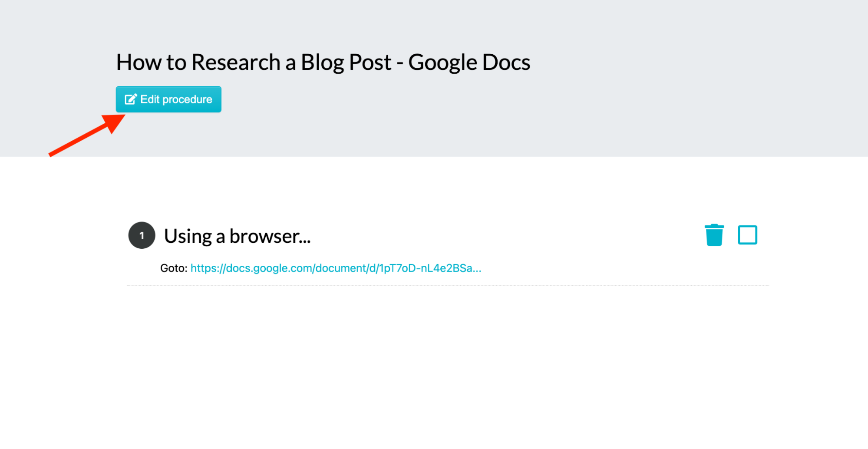The width and height of the screenshot is (868, 449).
Task: Click the word "Edit" on the teal button
Action: (x=150, y=99)
